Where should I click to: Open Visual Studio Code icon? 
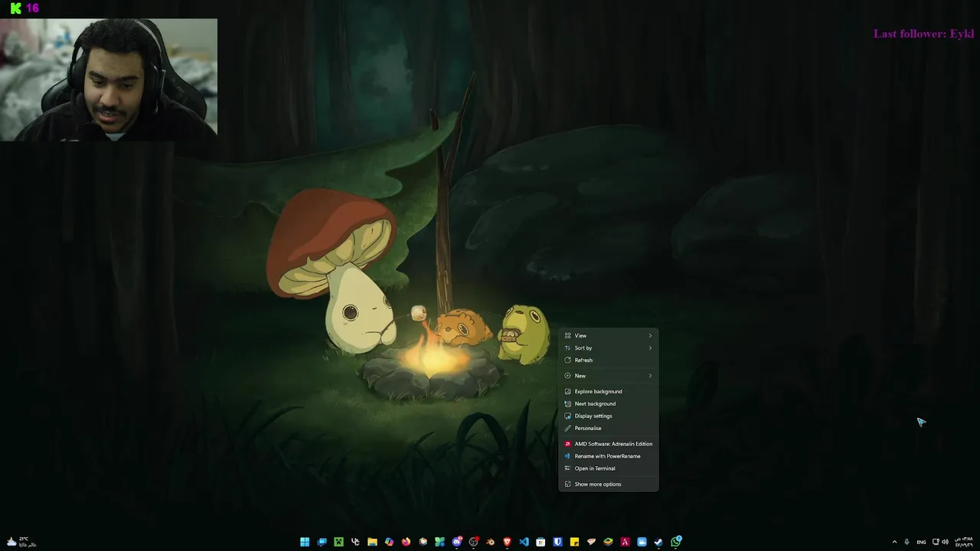point(524,542)
